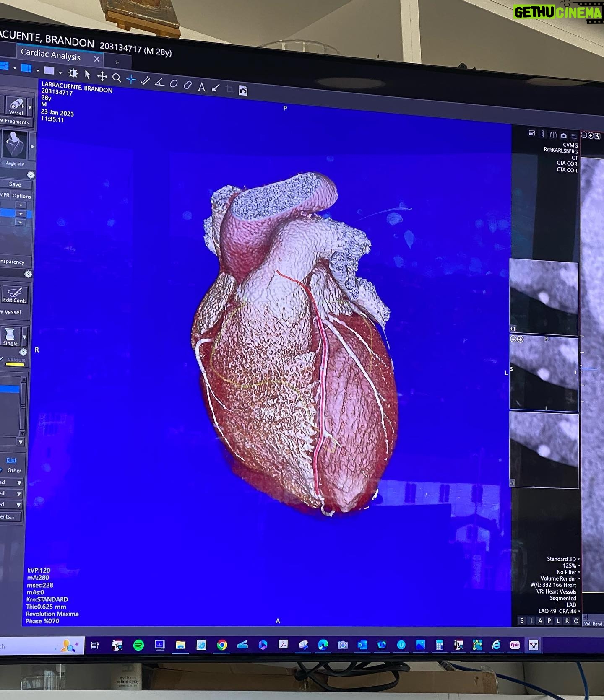Add a new tab with plus button
Viewport: 604px width, 700px height.
click(117, 62)
